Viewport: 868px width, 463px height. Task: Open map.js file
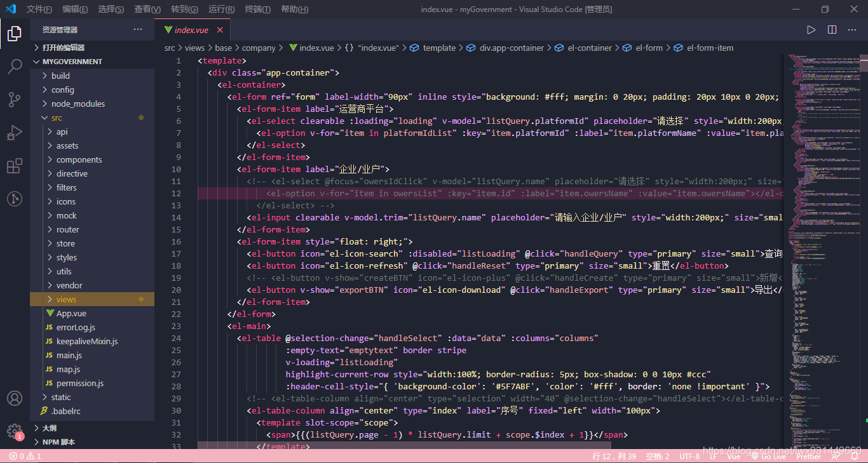[x=92, y=369]
